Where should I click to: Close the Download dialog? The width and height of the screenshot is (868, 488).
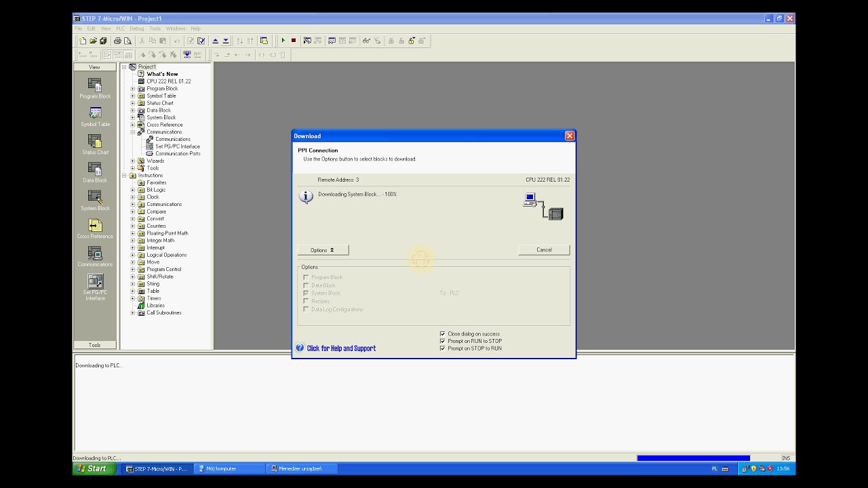point(570,136)
